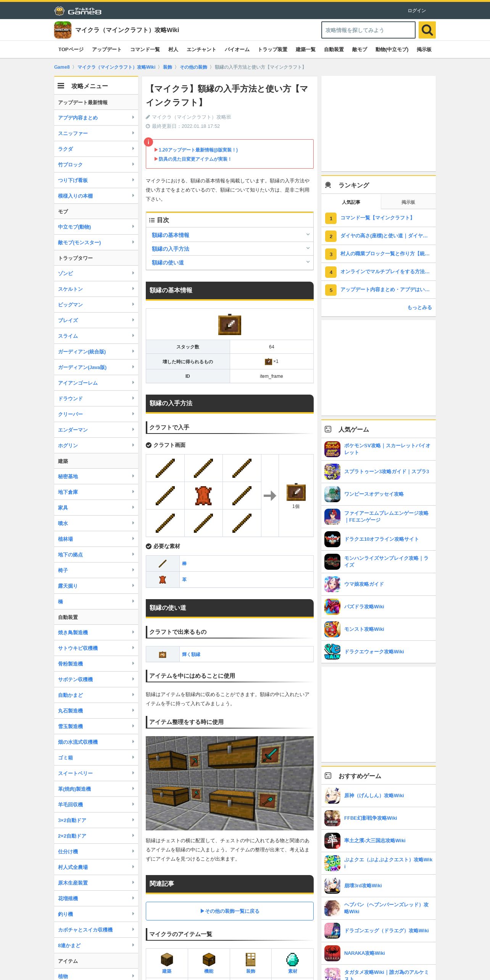Click the 棒 material link
The image size is (490, 980).
[184, 564]
